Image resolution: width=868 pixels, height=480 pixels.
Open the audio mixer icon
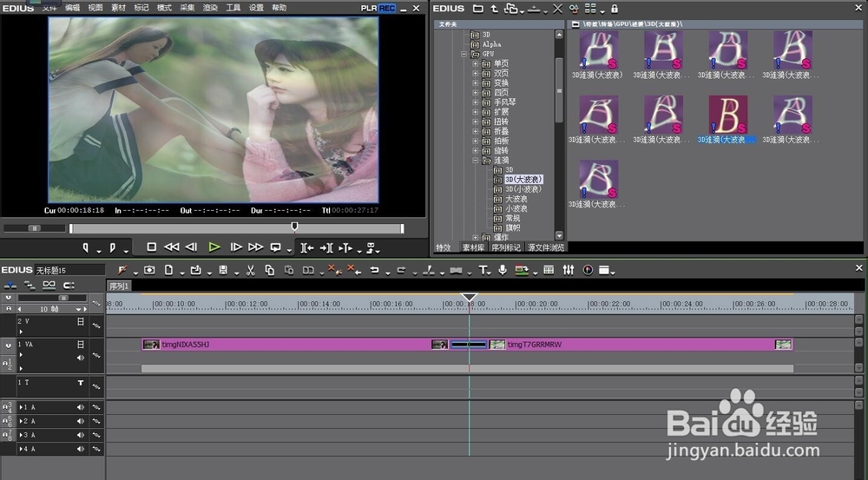(569, 270)
